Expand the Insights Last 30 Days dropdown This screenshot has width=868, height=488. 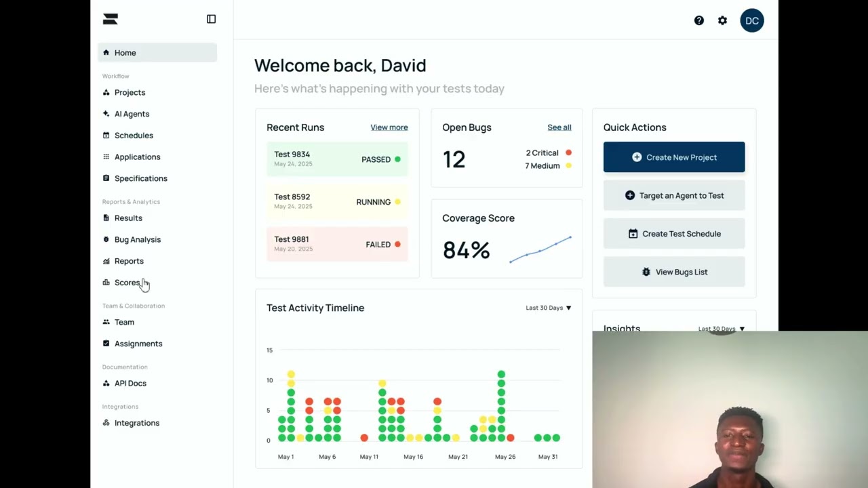point(722,329)
